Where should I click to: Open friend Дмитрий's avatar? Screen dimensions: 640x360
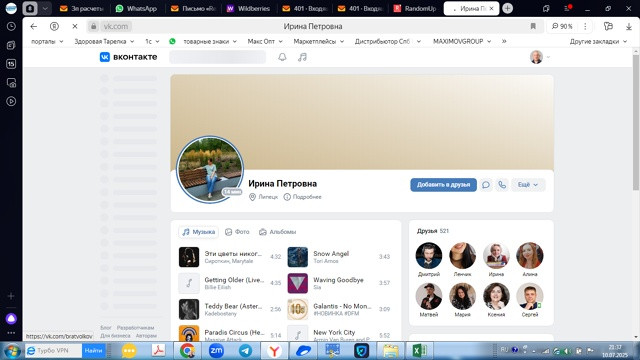[429, 256]
